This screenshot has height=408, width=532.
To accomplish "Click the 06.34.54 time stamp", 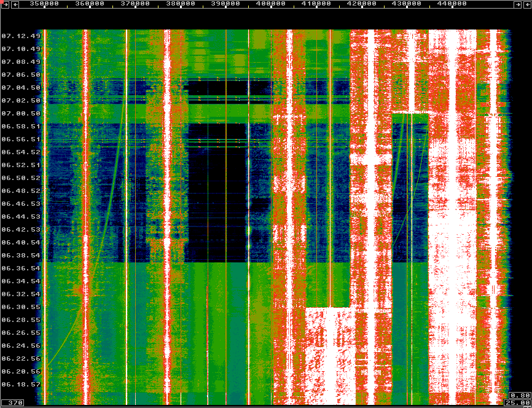I will pyautogui.click(x=21, y=281).
